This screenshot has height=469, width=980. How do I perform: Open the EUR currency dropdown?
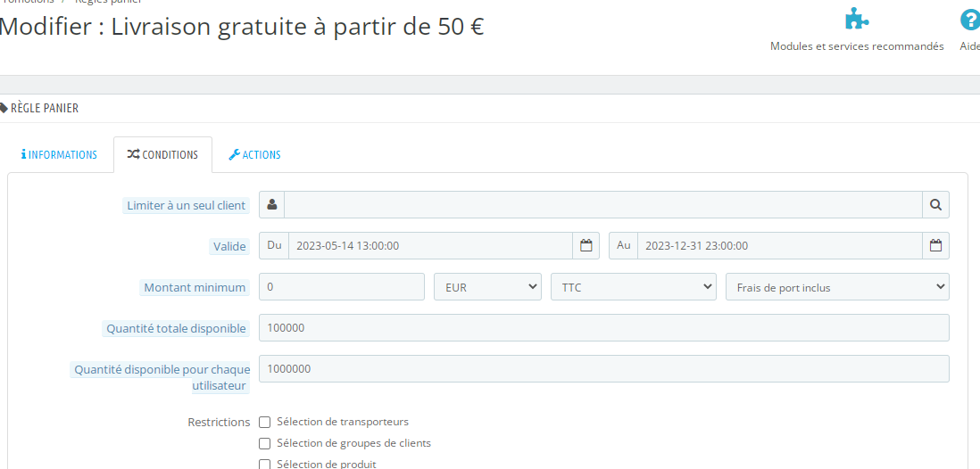click(487, 286)
